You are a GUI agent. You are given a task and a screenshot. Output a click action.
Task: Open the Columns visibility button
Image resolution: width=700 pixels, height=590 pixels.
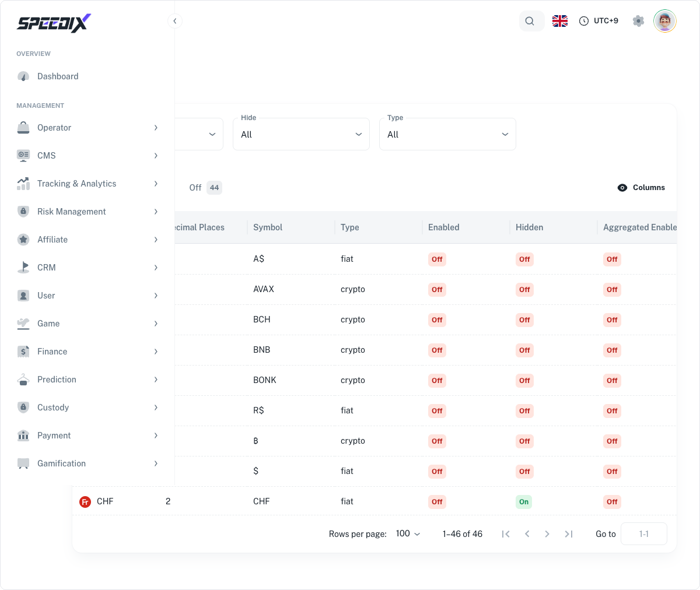point(641,188)
